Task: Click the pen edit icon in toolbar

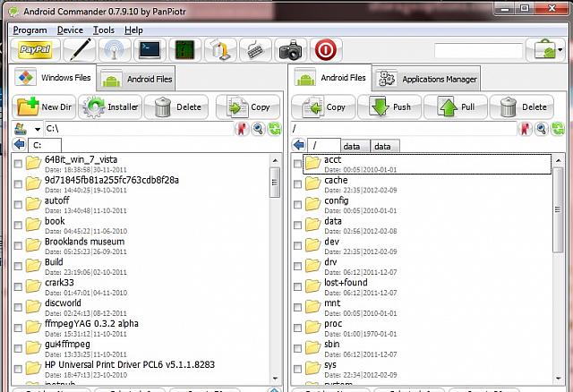Action: [81, 50]
